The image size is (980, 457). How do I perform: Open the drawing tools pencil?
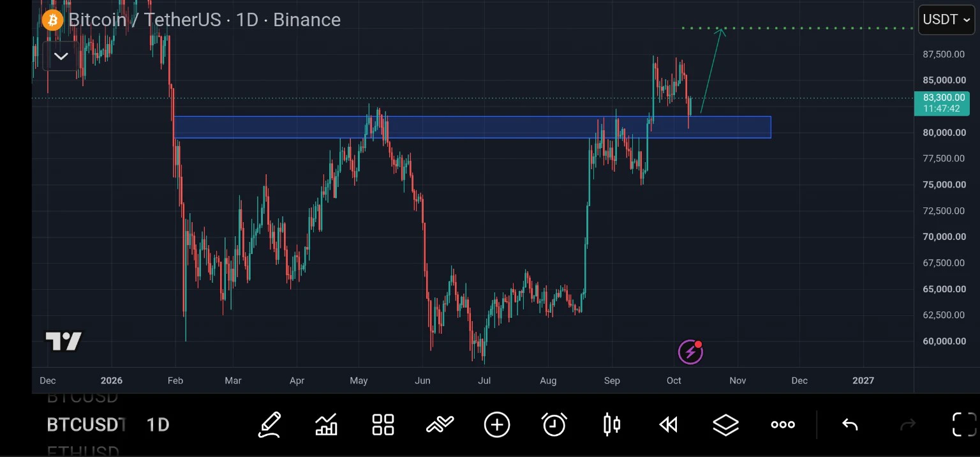click(270, 424)
